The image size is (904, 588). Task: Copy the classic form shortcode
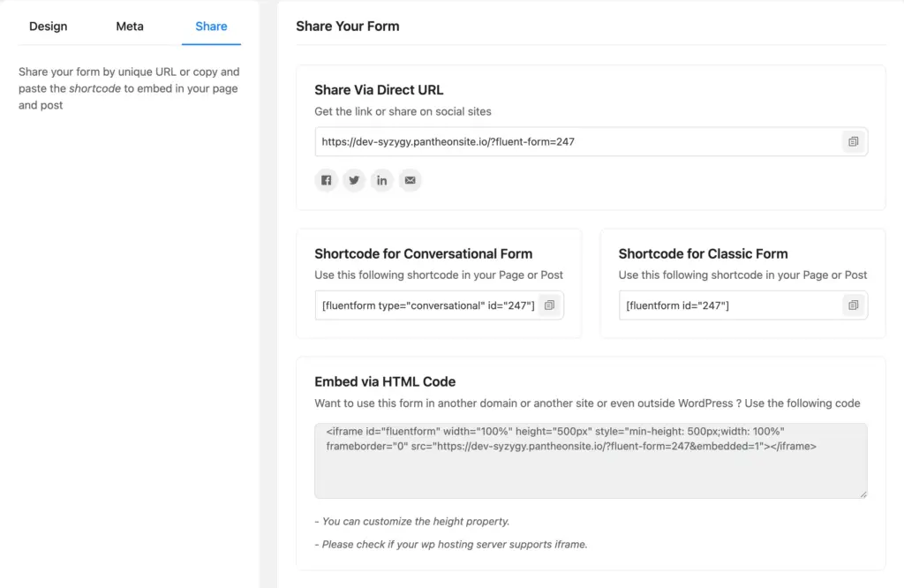click(853, 305)
